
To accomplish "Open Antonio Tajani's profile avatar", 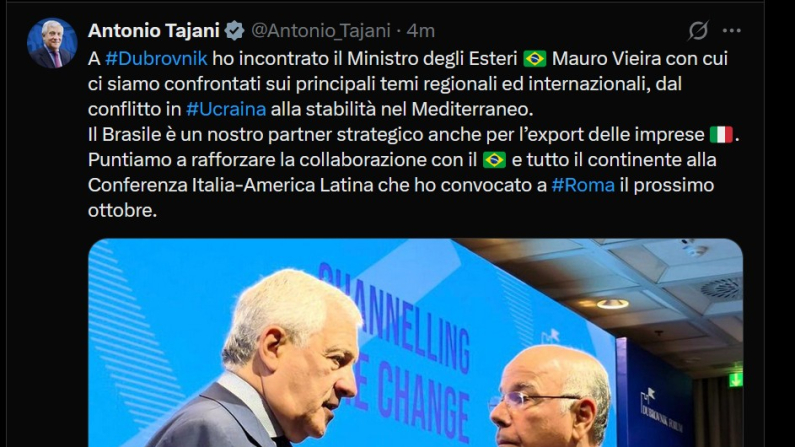I will [x=52, y=44].
